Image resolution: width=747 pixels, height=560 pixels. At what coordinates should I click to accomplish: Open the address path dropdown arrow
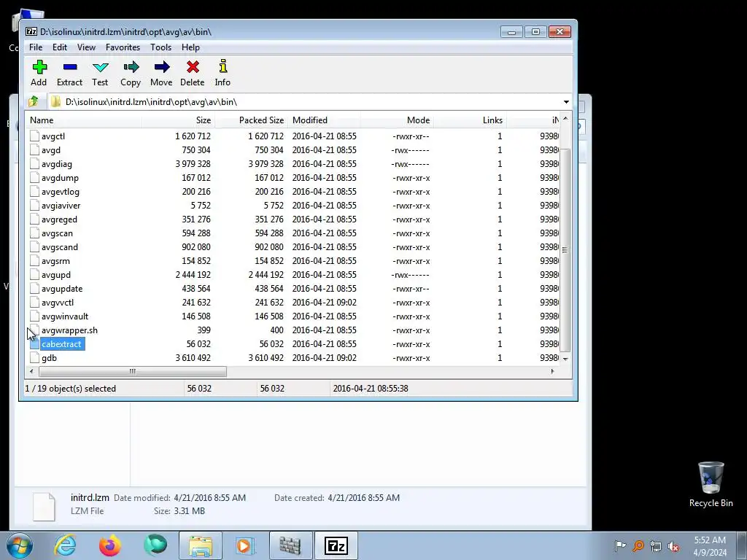click(x=566, y=102)
